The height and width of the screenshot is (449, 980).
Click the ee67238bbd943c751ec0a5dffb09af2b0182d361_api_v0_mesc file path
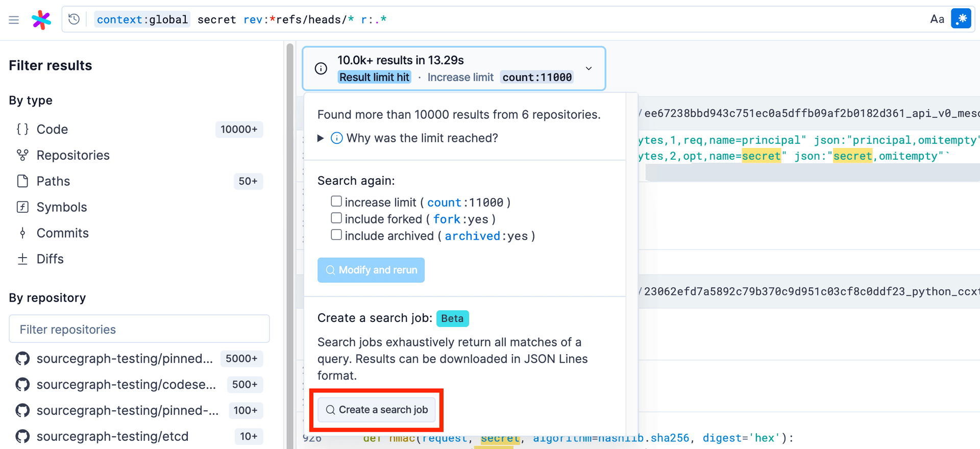812,113
